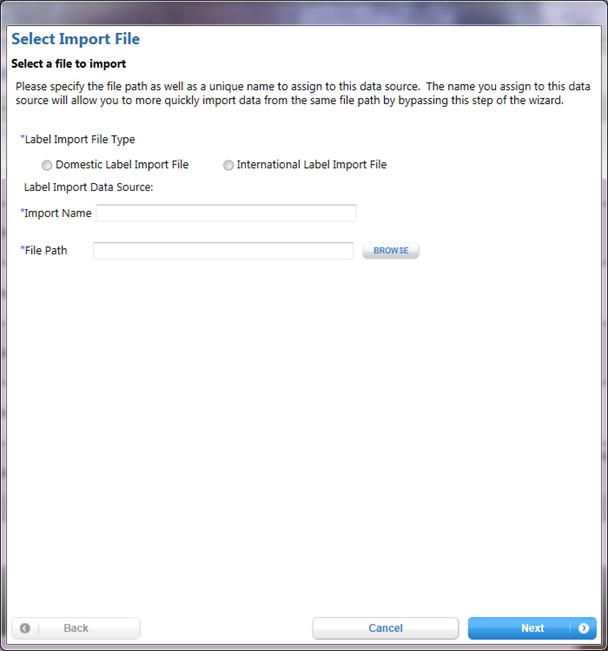
Task: Choose the International Label Import File radio button
Action: [228, 165]
